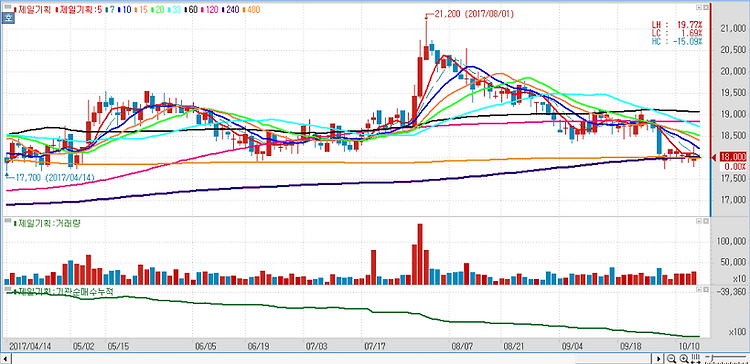Image resolution: width=750 pixels, height=364 pixels.
Task: Click the 08/21 date label
Action: point(514,345)
